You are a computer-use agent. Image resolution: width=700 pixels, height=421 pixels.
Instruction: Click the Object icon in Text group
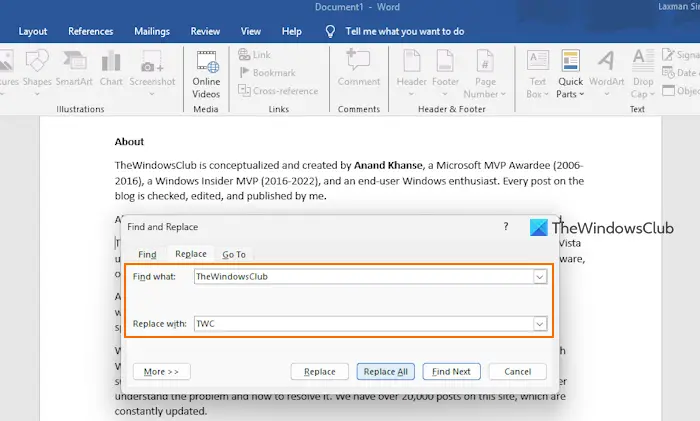pyautogui.click(x=668, y=91)
